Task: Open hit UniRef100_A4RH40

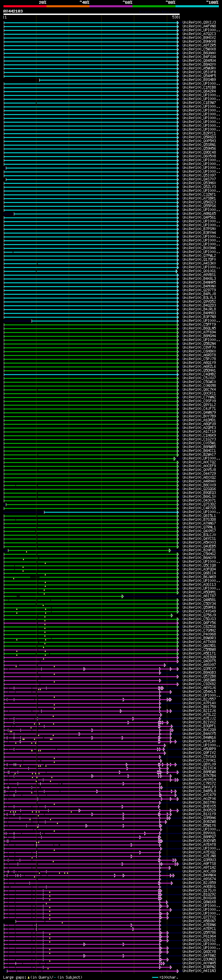Action: pyautogui.click(x=199, y=481)
